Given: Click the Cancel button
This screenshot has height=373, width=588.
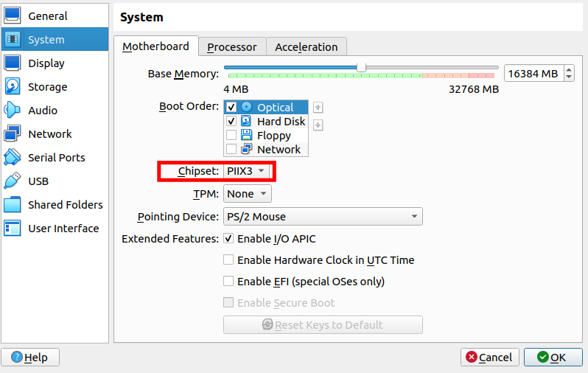Looking at the screenshot, I should click(489, 358).
